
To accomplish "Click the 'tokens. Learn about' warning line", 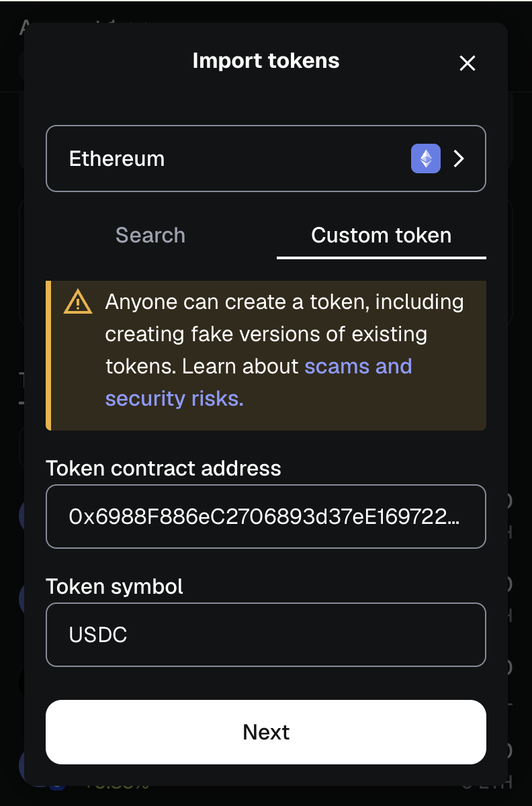I will tap(202, 367).
